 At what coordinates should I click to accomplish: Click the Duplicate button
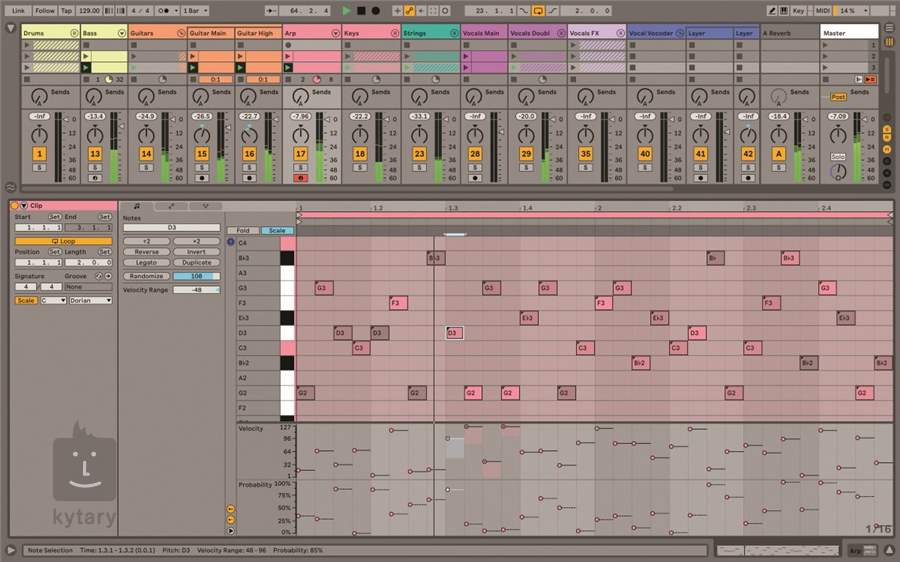[x=196, y=262]
